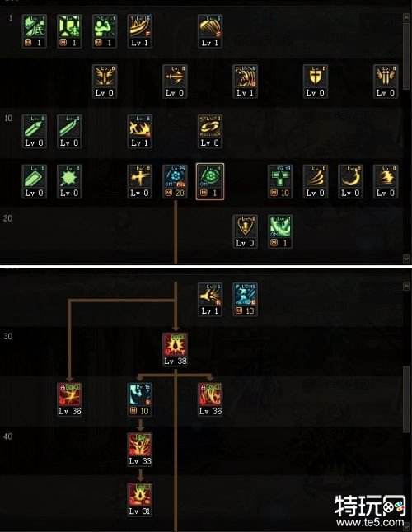Click the highlighted green aura skill icon
412x532 pixels.
210,181
